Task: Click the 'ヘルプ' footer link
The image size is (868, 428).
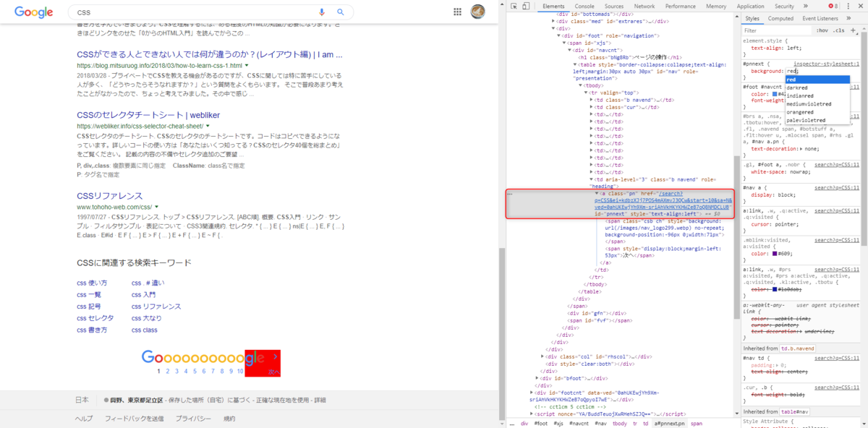Action: tap(84, 419)
